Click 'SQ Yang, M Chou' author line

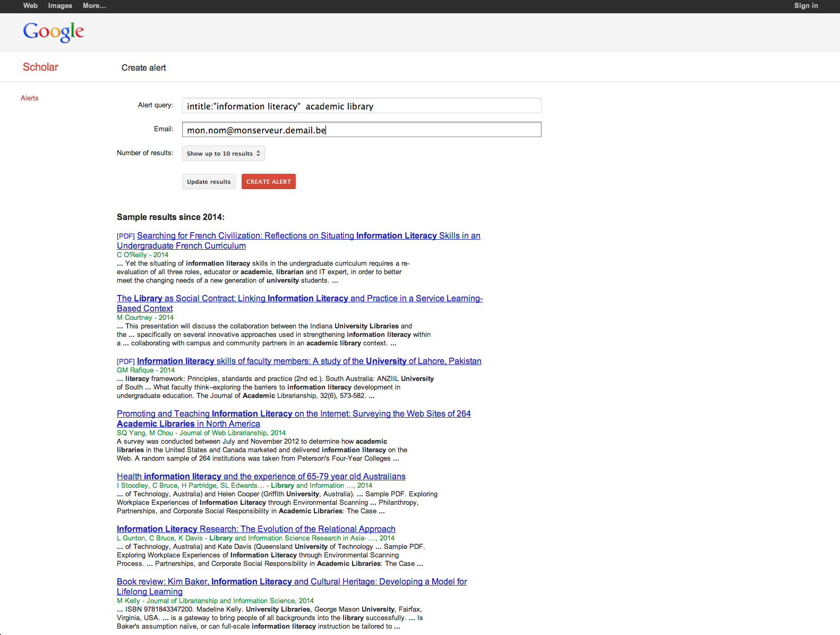point(201,433)
